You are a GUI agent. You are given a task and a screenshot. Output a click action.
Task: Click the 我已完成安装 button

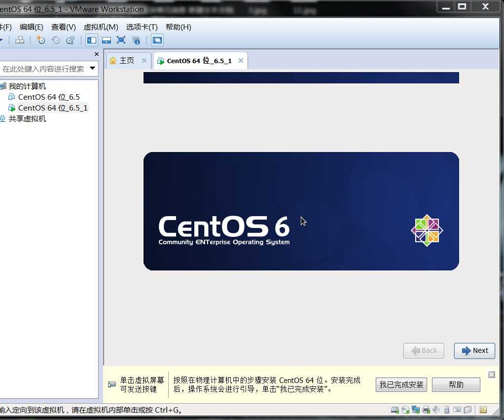[x=401, y=384]
